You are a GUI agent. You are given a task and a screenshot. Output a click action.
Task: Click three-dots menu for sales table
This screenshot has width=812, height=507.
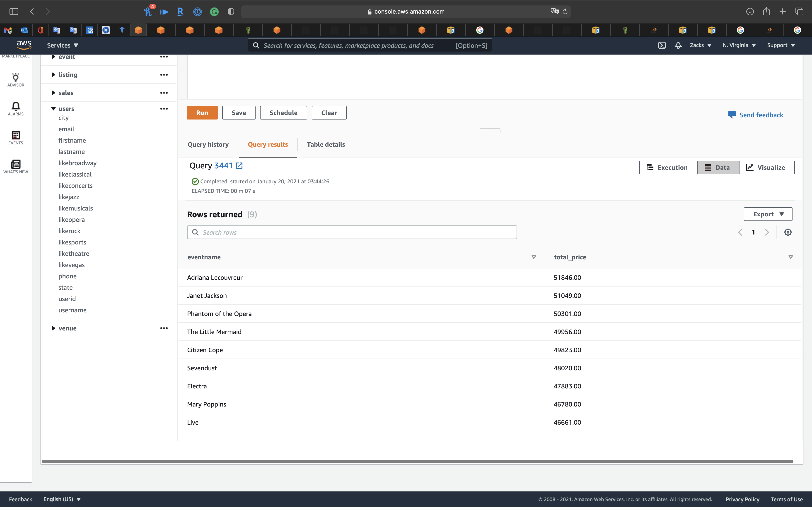[164, 93]
